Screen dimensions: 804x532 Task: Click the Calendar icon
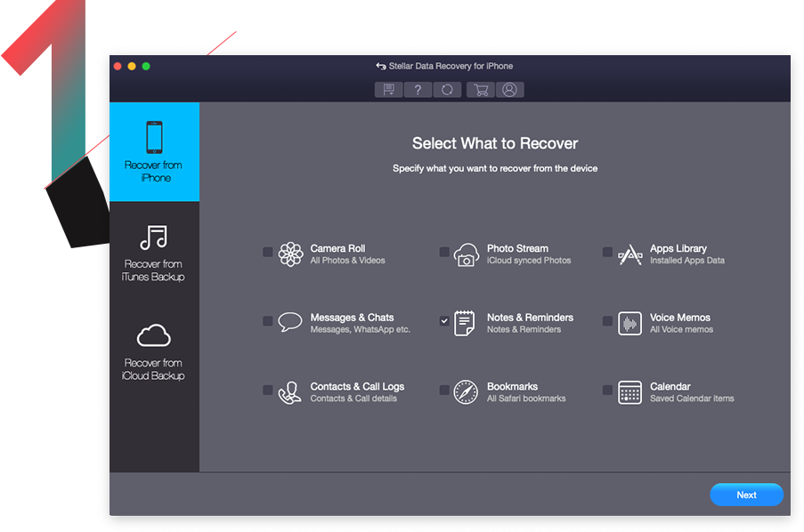[630, 391]
